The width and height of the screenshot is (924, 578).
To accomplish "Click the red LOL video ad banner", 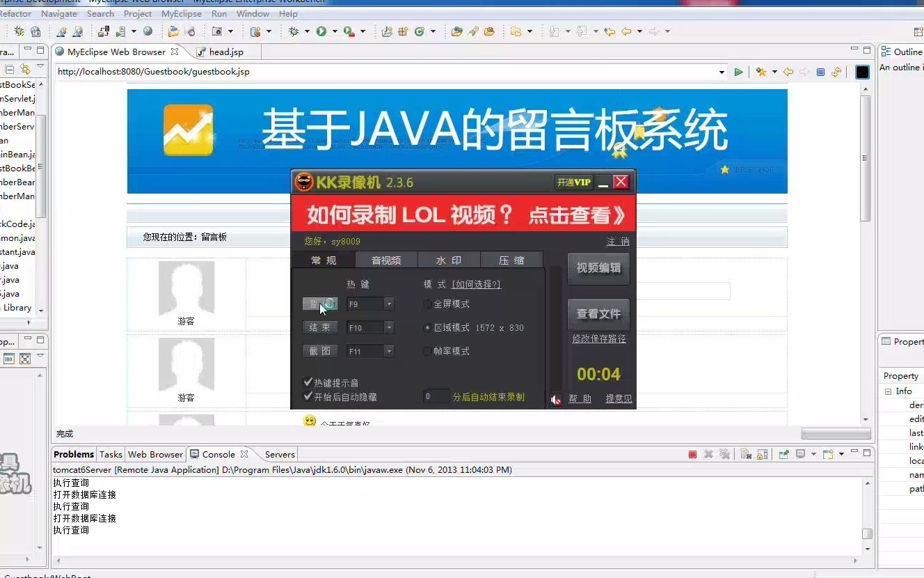I will pos(463,214).
